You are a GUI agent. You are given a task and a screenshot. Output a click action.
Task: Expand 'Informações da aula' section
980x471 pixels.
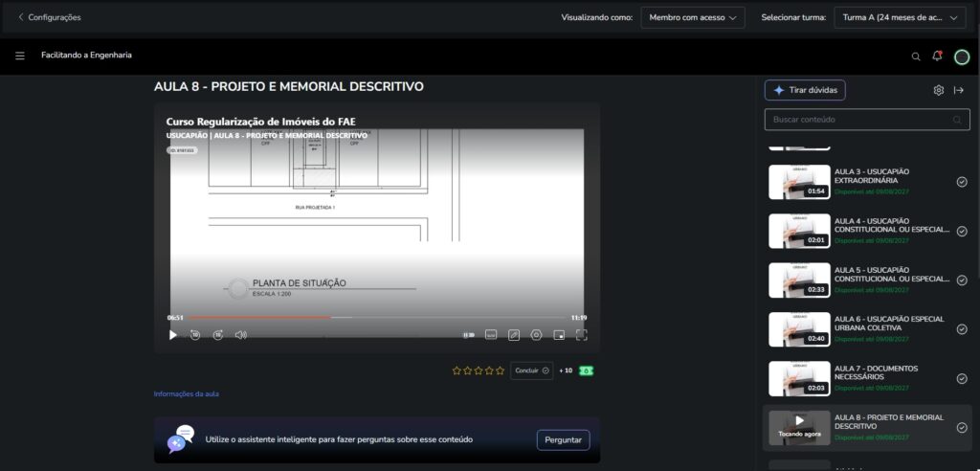[x=187, y=393]
